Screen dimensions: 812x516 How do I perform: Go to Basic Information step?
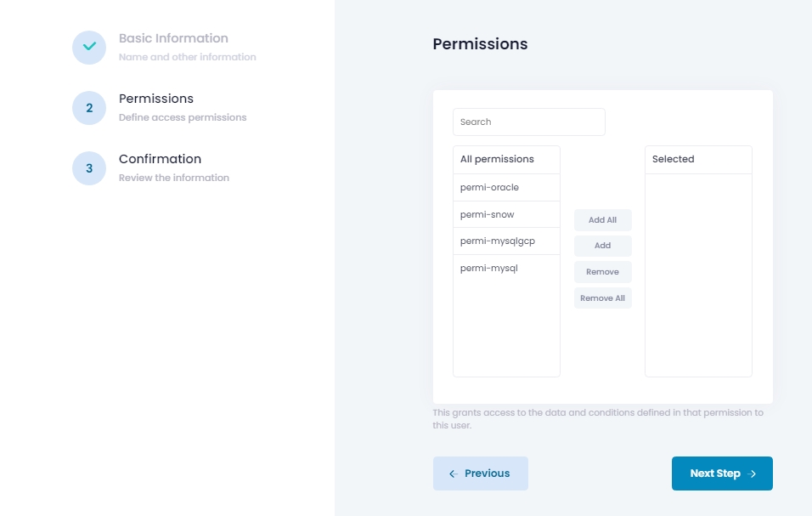[x=173, y=38]
